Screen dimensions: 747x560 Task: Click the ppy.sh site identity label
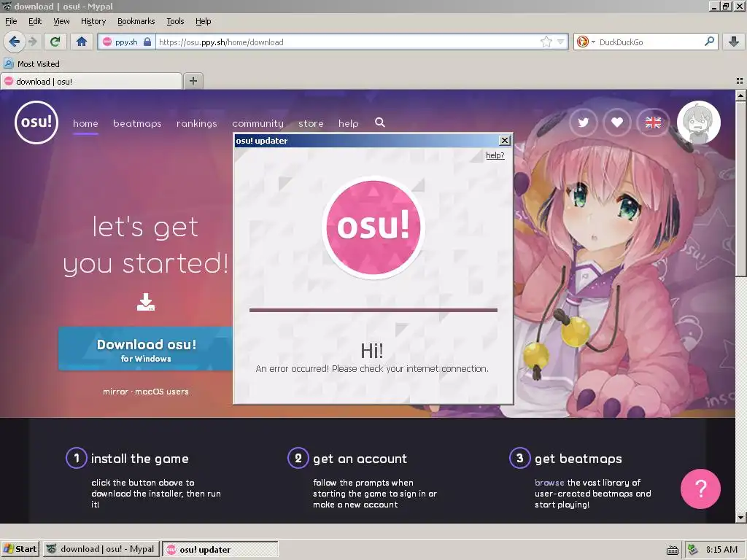[x=125, y=42]
